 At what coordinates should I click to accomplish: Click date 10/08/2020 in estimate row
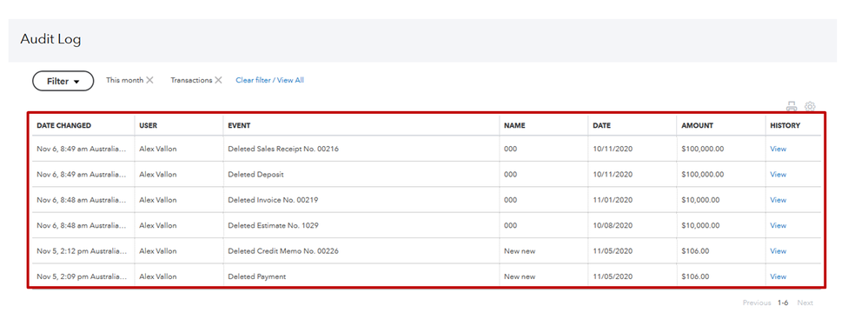[613, 225]
